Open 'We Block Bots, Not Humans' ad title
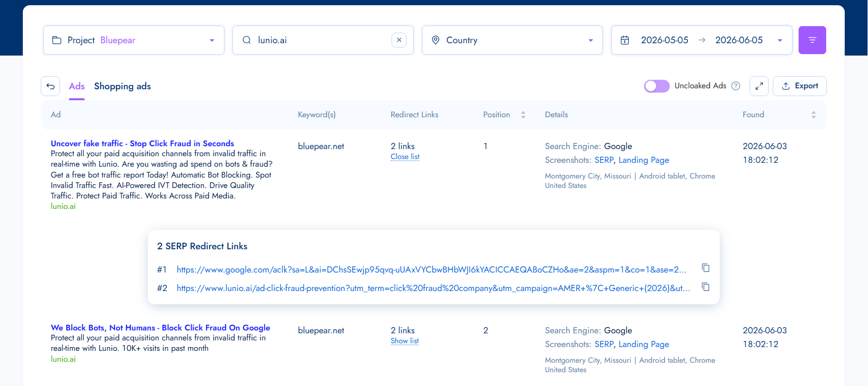868x386 pixels. tap(160, 328)
